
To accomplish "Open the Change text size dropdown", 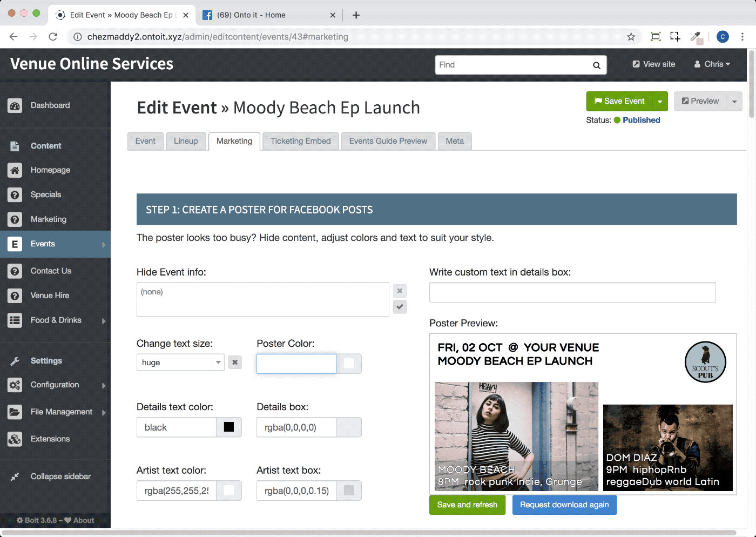I will coord(218,363).
